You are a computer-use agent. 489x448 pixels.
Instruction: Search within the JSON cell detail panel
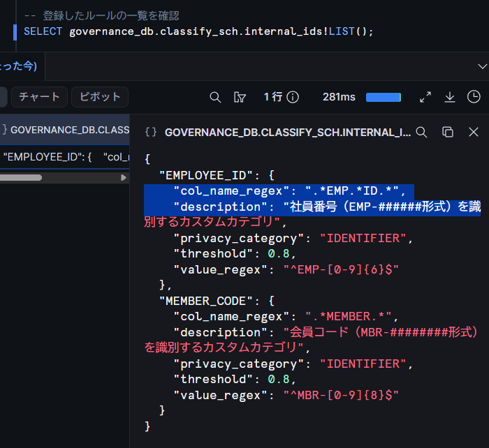pos(421,132)
